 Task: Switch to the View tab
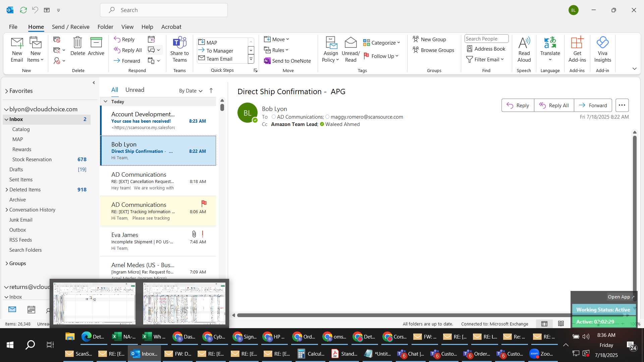127,27
